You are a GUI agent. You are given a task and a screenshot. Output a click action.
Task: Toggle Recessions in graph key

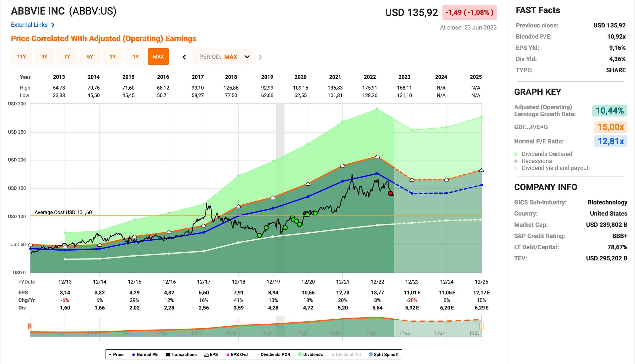pos(533,161)
